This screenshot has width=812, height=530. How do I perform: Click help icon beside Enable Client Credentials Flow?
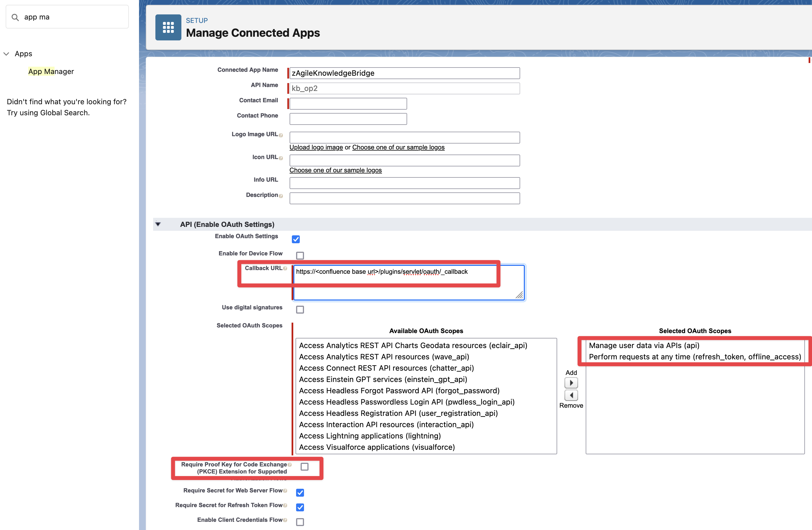coord(285,520)
